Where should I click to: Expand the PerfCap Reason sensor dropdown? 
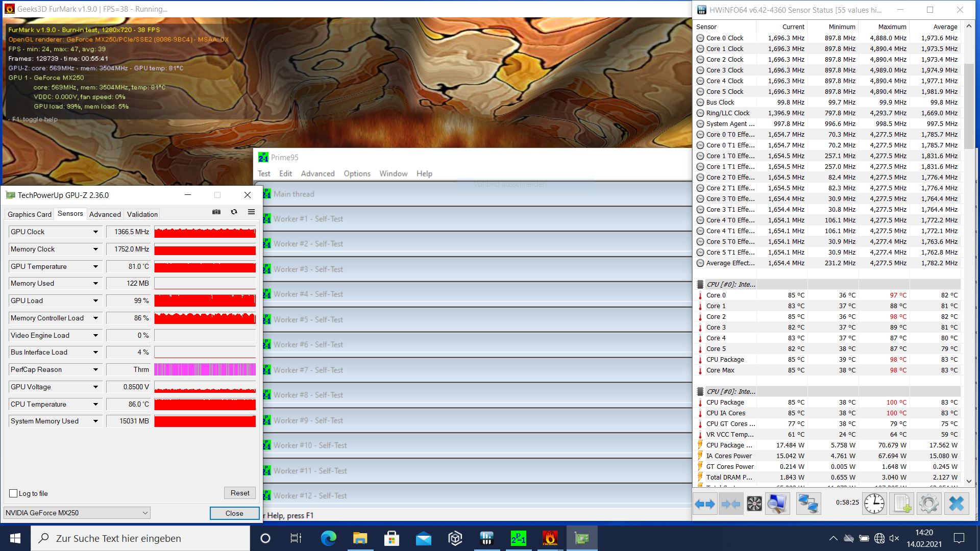pos(95,369)
